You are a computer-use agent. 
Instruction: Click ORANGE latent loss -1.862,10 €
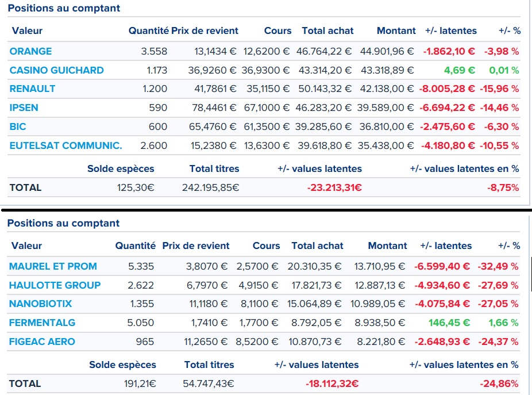(449, 51)
